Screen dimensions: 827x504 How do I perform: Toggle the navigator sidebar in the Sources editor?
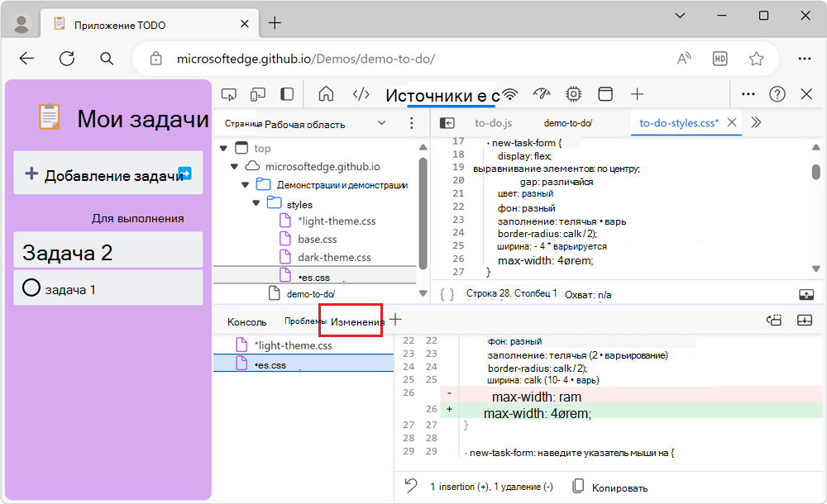click(447, 123)
